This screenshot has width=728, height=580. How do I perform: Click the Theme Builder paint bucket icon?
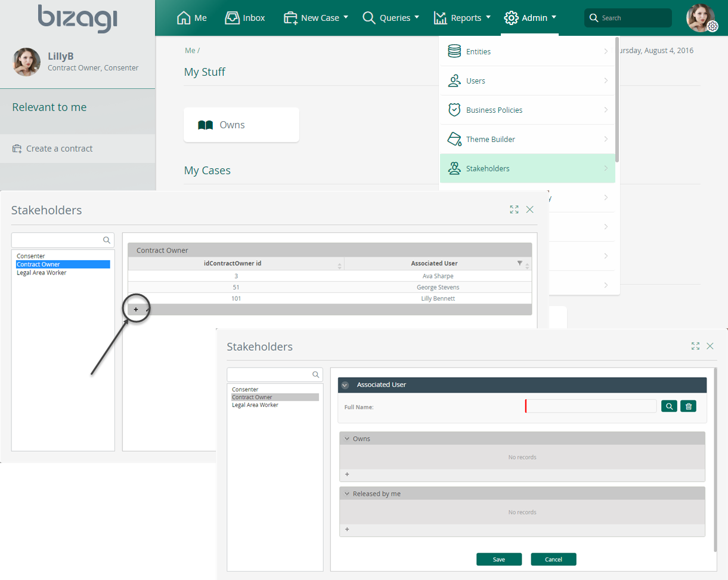pos(454,139)
